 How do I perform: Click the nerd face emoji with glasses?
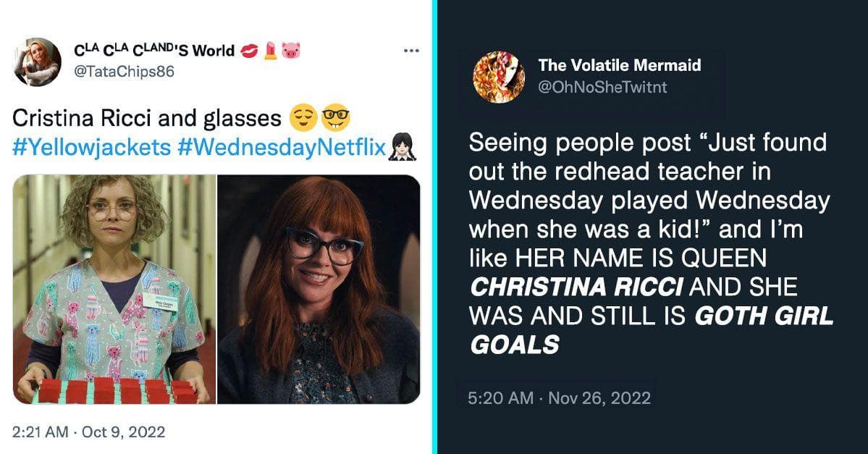point(334,117)
